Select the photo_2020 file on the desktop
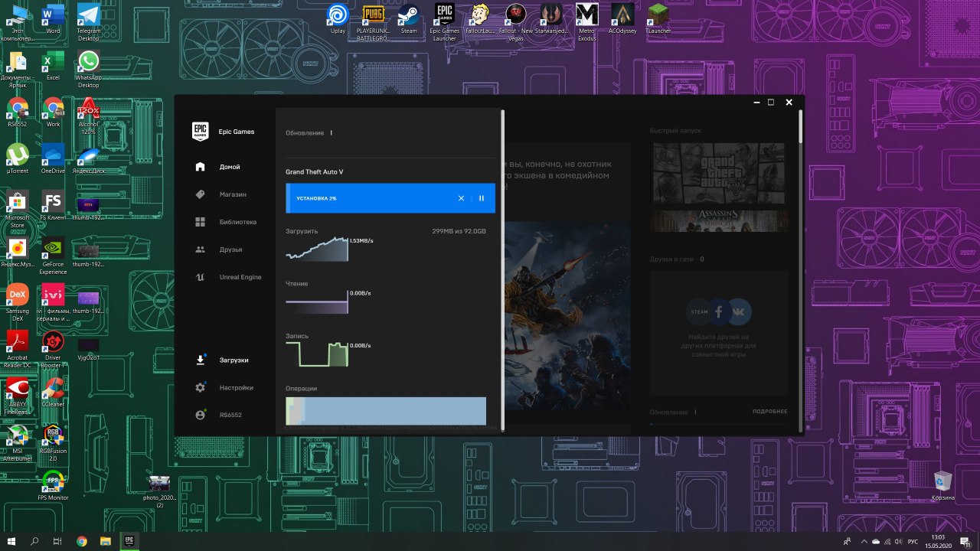Viewport: 980px width, 551px height. [x=160, y=491]
